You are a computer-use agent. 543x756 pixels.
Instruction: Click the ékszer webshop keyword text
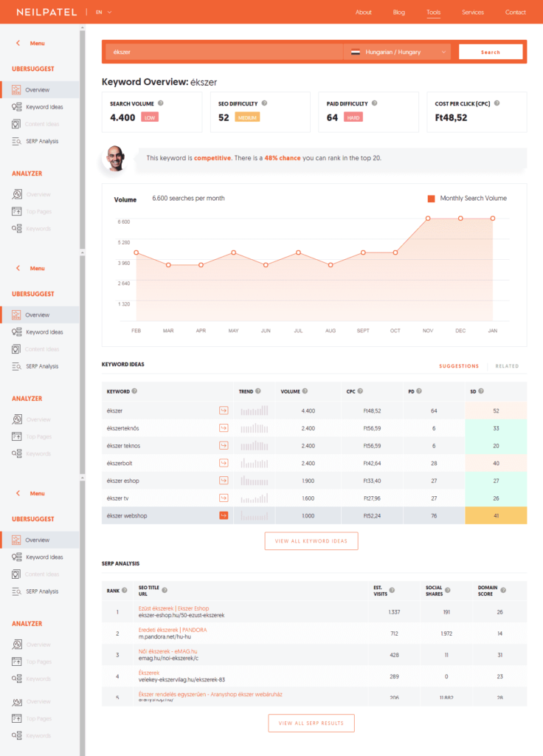[x=127, y=515]
